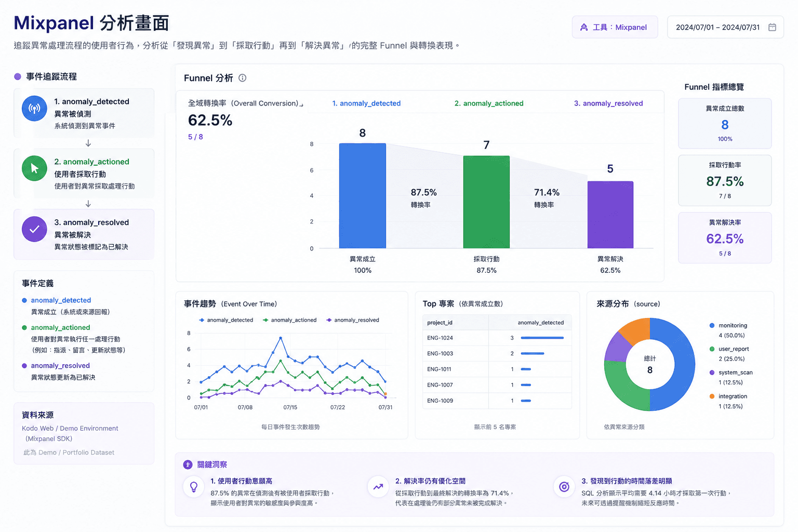Open the date range 2024/07/01 – 2024/07/31 picker
Viewport: 798px width, 532px height.
725,27
